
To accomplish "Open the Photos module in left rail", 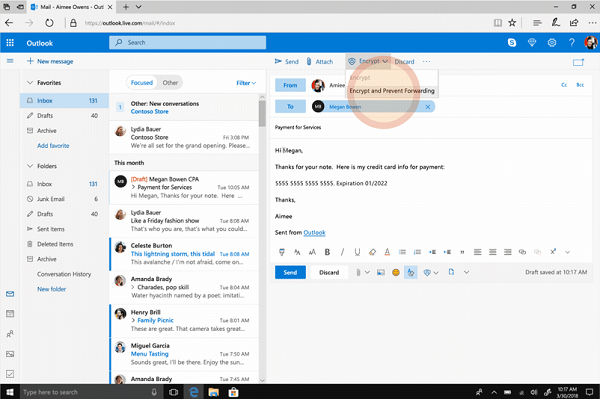I will (x=10, y=354).
